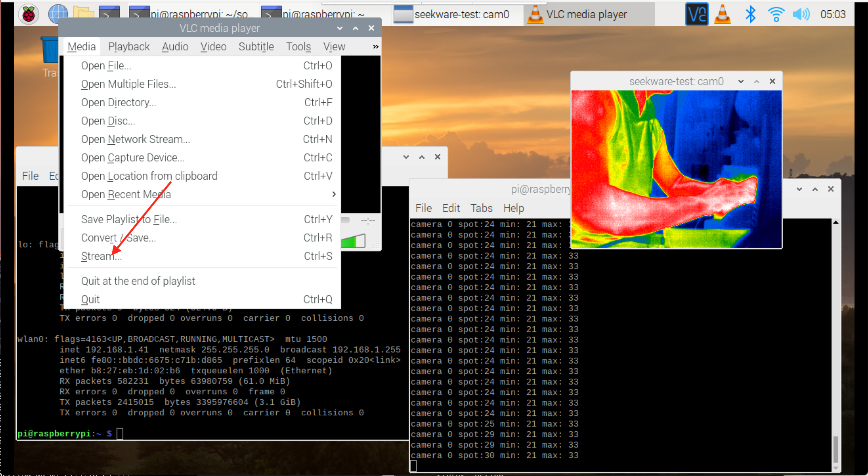This screenshot has width=868, height=476.
Task: Select Open Location from clipboard
Action: pyautogui.click(x=202, y=176)
